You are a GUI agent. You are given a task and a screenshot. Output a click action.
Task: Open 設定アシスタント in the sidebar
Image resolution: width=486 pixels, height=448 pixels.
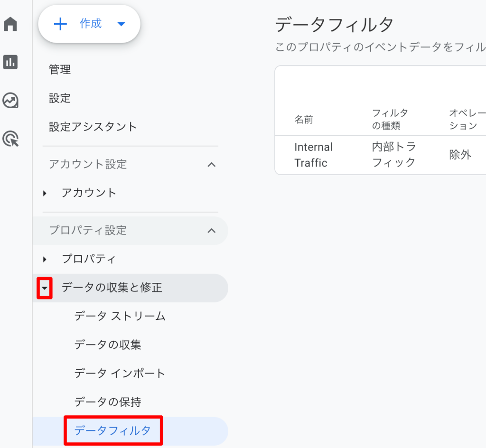coord(93,127)
